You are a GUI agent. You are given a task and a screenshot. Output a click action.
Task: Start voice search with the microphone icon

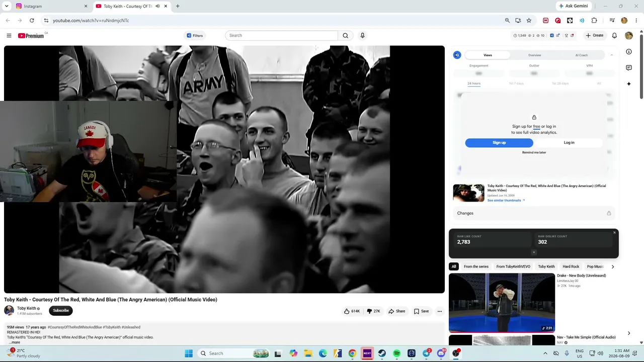(362, 35)
